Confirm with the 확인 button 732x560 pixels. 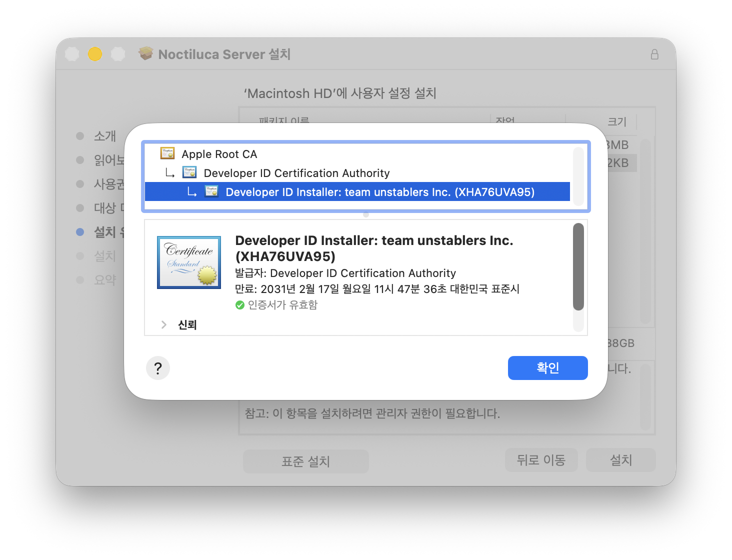click(547, 368)
